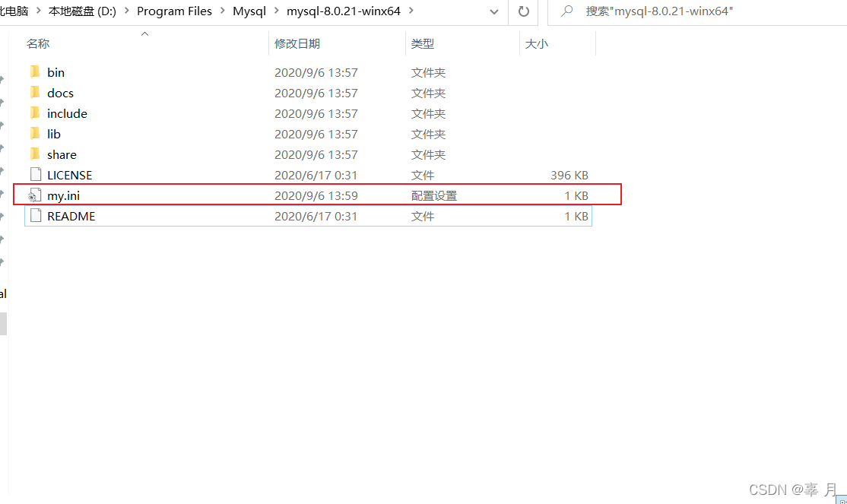This screenshot has width=847, height=504.
Task: Select the include folder name
Action: coord(67,113)
